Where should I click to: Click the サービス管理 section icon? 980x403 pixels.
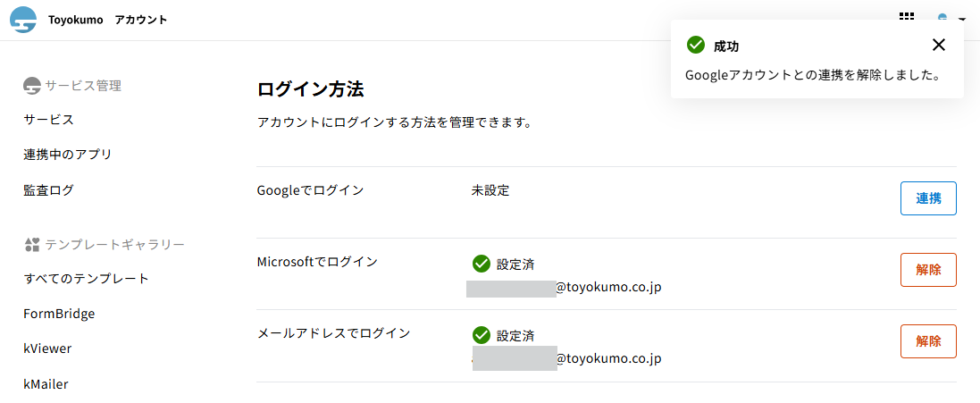coord(32,86)
